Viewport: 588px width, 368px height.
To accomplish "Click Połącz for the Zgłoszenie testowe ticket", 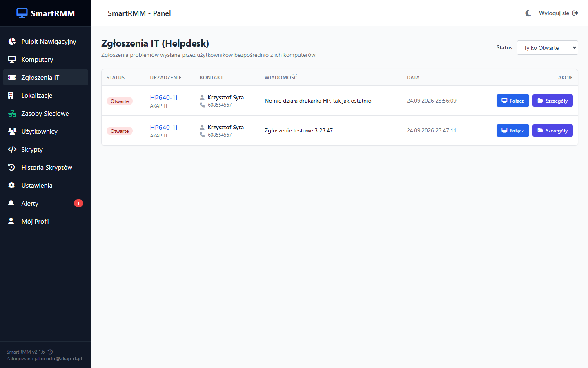I will 513,130.
